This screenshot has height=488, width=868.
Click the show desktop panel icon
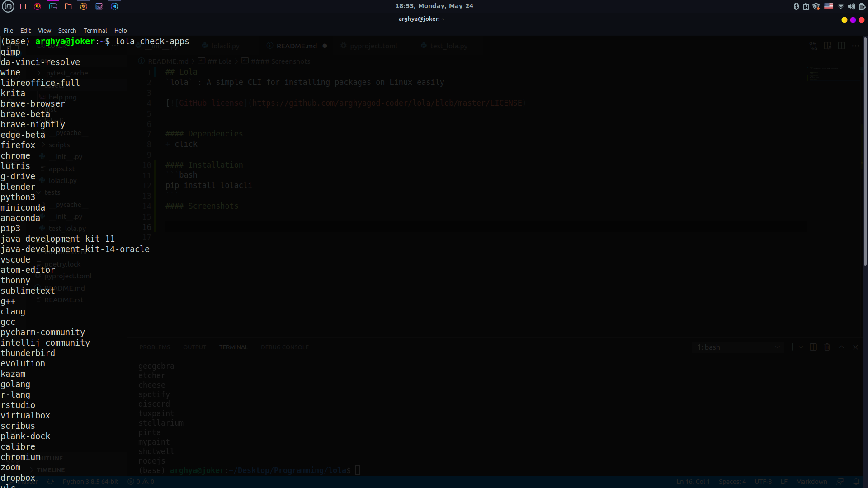(23, 6)
